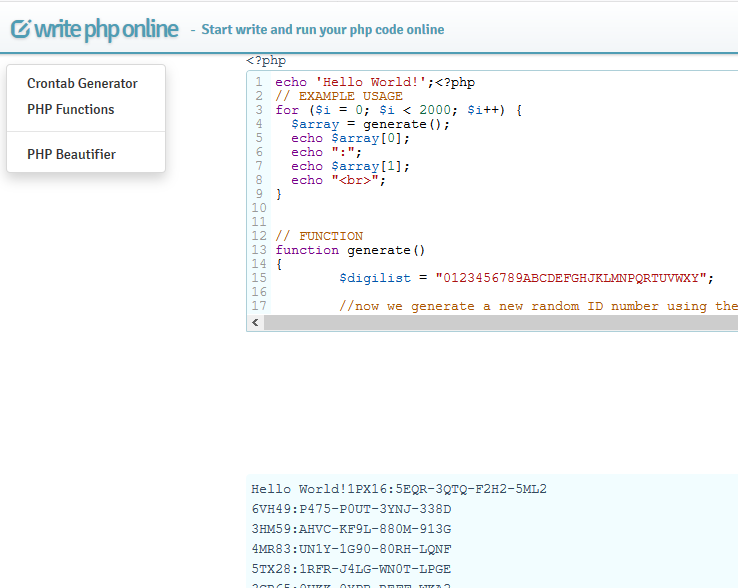This screenshot has width=738, height=588.
Task: Click the write php online pencil logo icon
Action: tap(21, 29)
